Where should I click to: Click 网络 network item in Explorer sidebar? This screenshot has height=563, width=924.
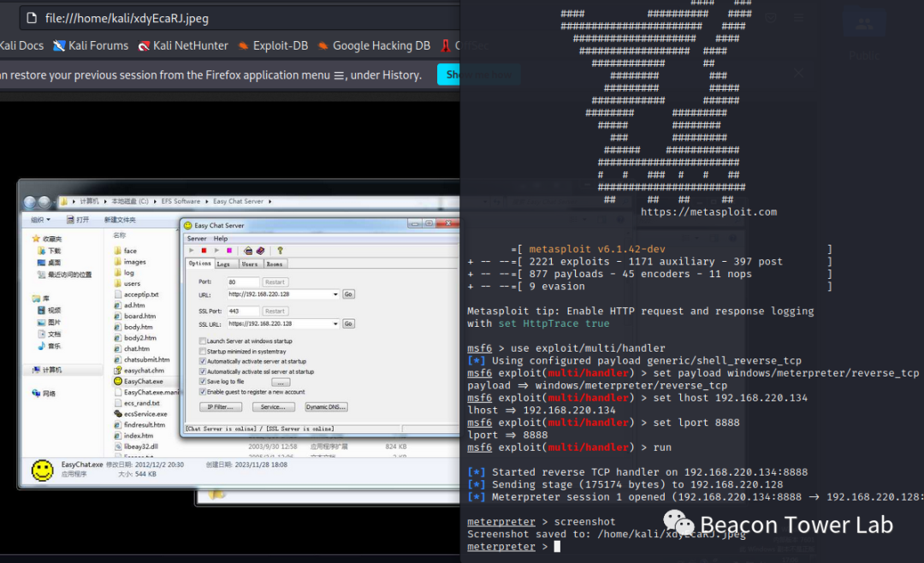(44, 394)
